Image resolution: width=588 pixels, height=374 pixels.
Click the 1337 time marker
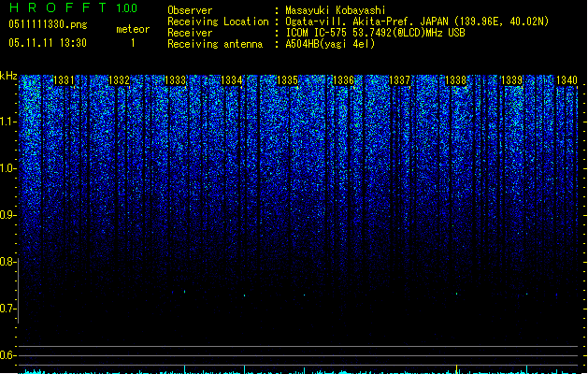[x=400, y=80]
